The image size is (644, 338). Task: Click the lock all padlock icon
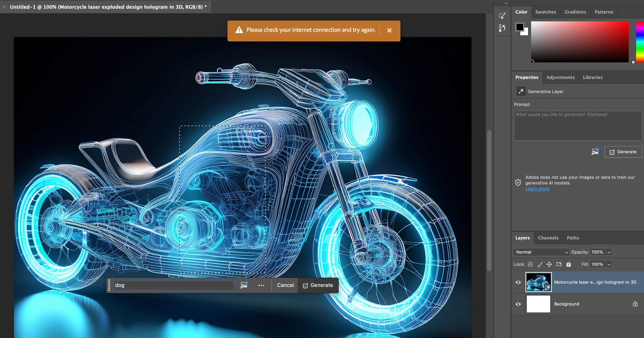(568, 264)
